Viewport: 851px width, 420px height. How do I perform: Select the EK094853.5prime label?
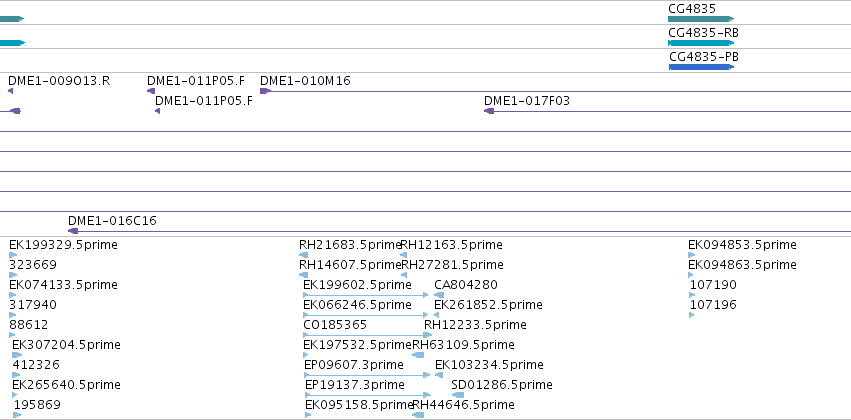point(742,245)
